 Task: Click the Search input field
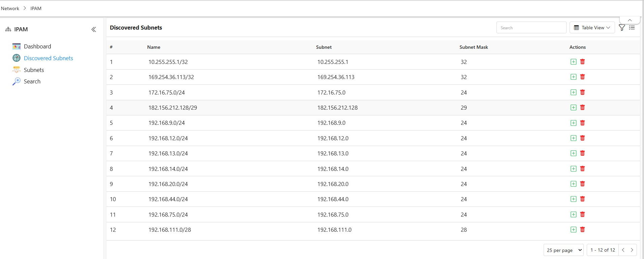[531, 28]
